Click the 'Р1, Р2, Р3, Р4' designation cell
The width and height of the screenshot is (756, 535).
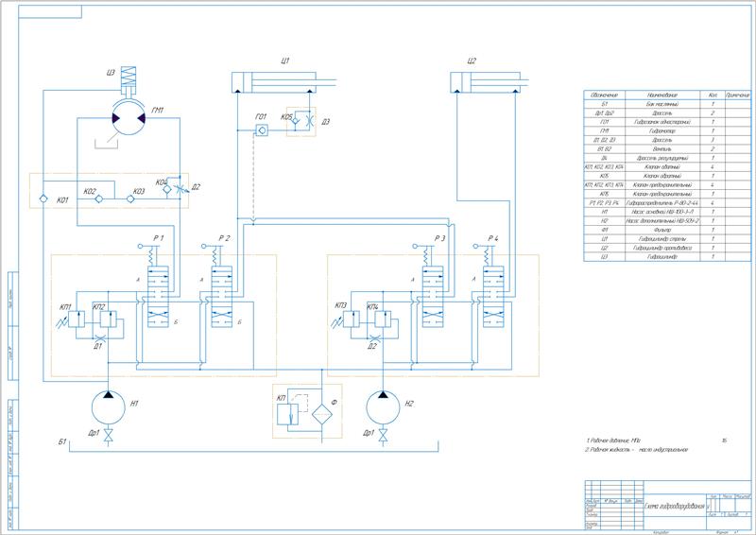(x=605, y=203)
